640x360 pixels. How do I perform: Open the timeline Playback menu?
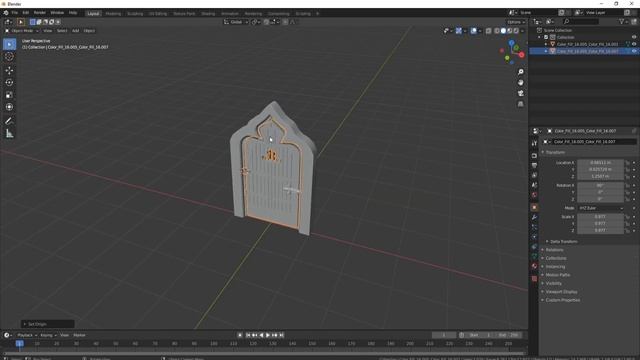[27, 335]
